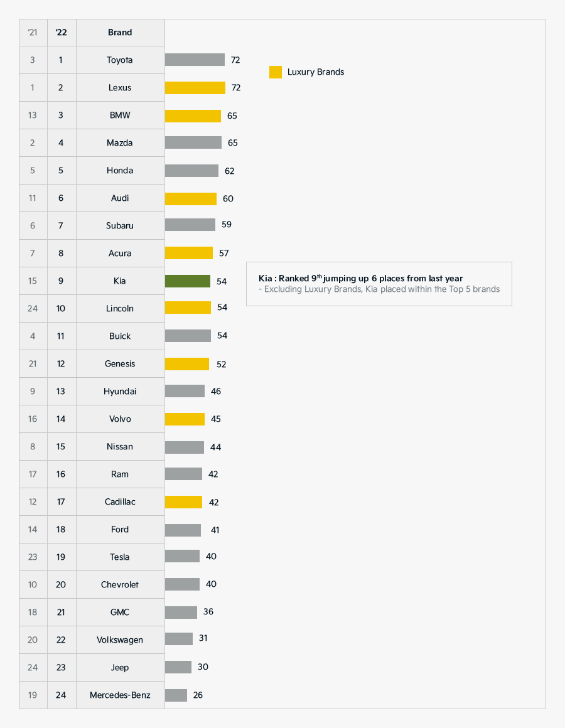
Task: Click the yellow BMW score bar
Action: [193, 116]
